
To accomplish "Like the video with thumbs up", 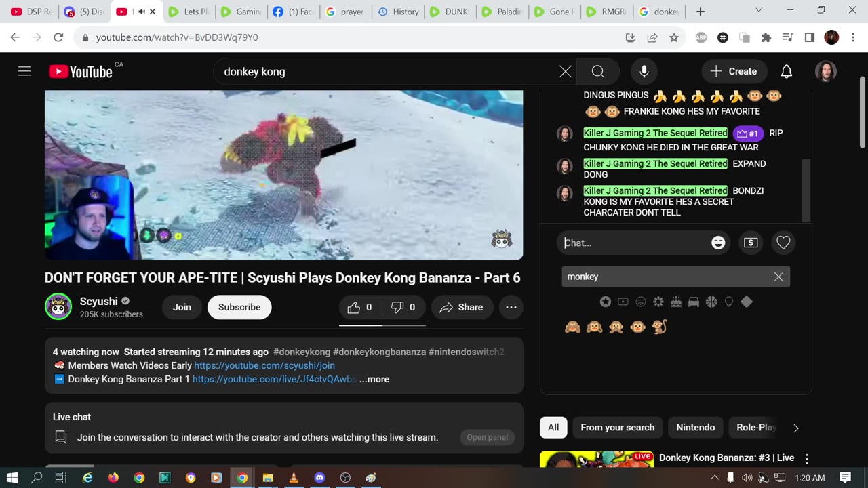I will 360,307.
